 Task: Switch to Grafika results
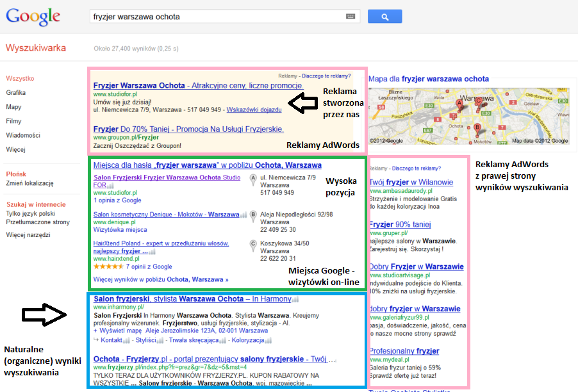15,92
